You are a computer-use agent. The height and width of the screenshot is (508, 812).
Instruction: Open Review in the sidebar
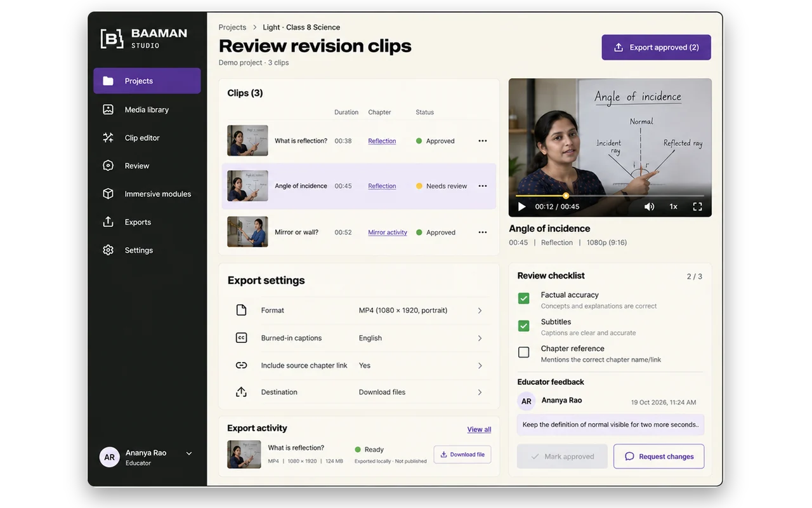point(147,166)
